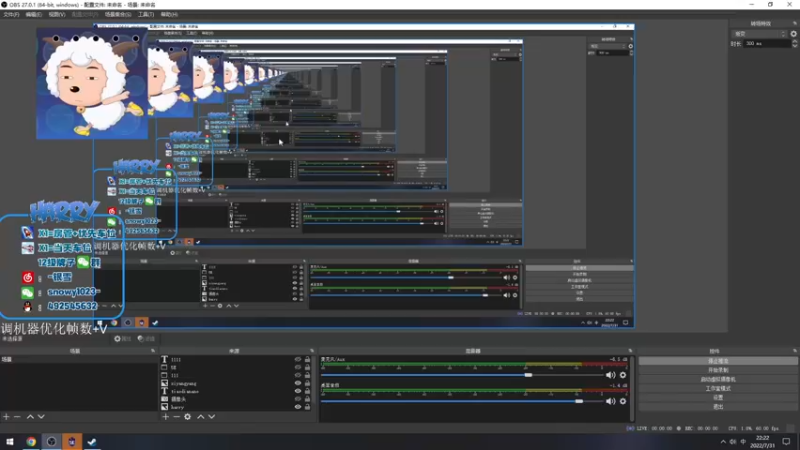Toggle lock on the 1111 text source
This screenshot has height=450, width=800.
coord(307,360)
